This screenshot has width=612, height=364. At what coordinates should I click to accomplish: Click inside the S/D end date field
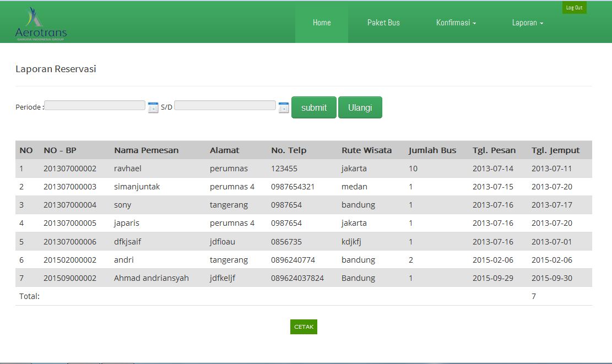coord(225,105)
